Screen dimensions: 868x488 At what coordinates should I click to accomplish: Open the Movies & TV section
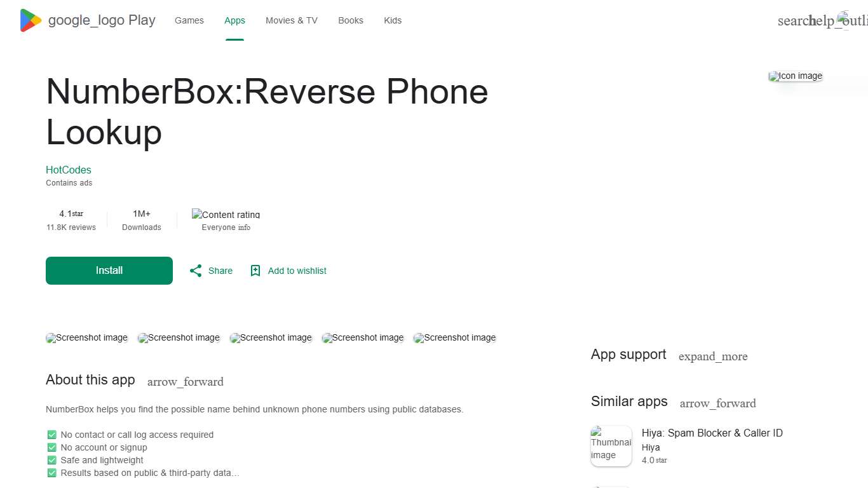(x=291, y=20)
